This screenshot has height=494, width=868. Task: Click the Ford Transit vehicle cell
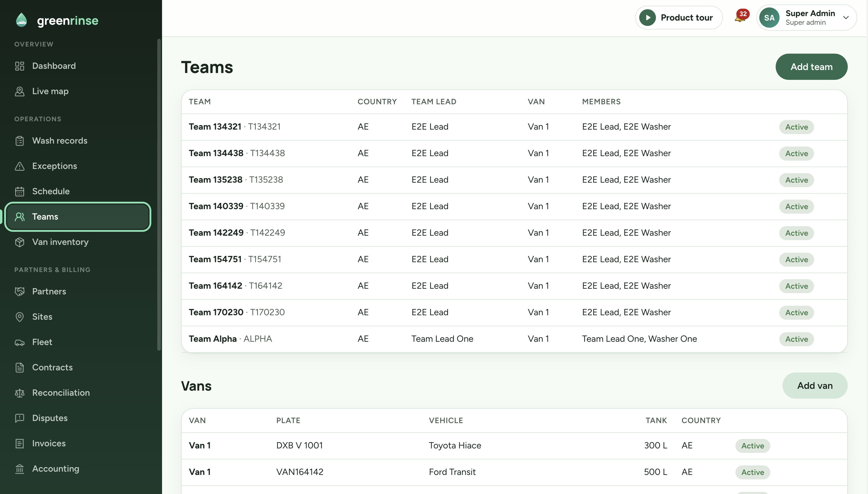click(x=452, y=472)
